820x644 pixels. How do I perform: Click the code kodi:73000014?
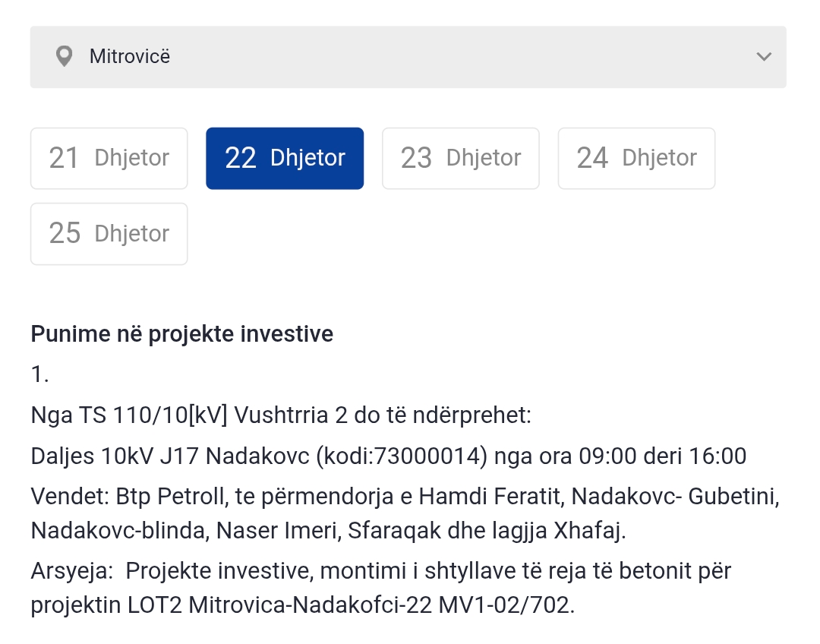click(401, 456)
